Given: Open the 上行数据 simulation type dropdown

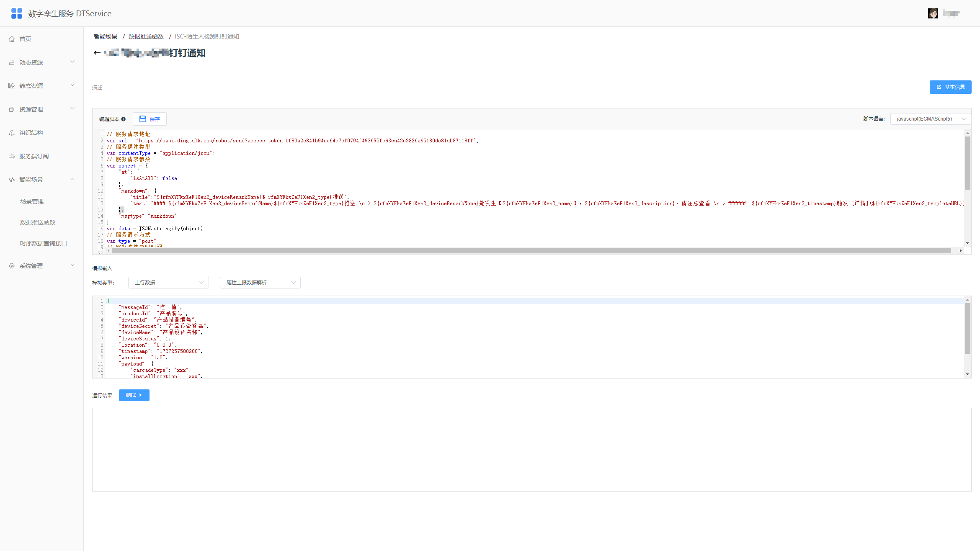Looking at the screenshot, I should coord(168,283).
